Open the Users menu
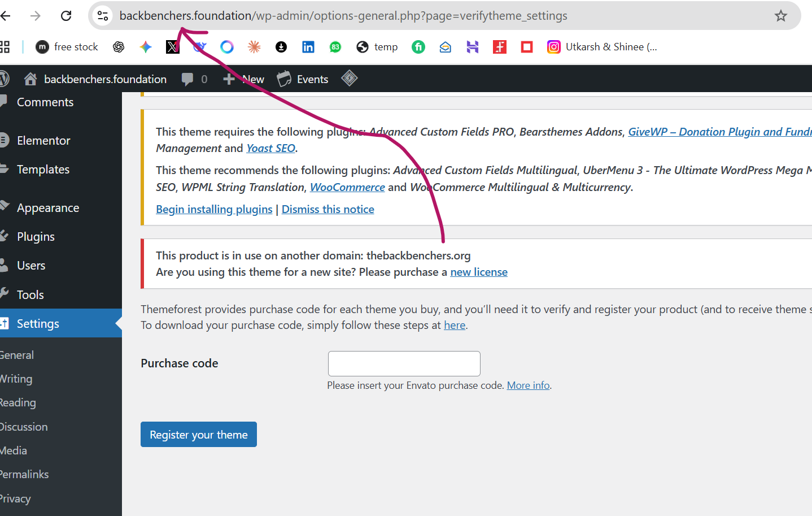 [x=31, y=266]
